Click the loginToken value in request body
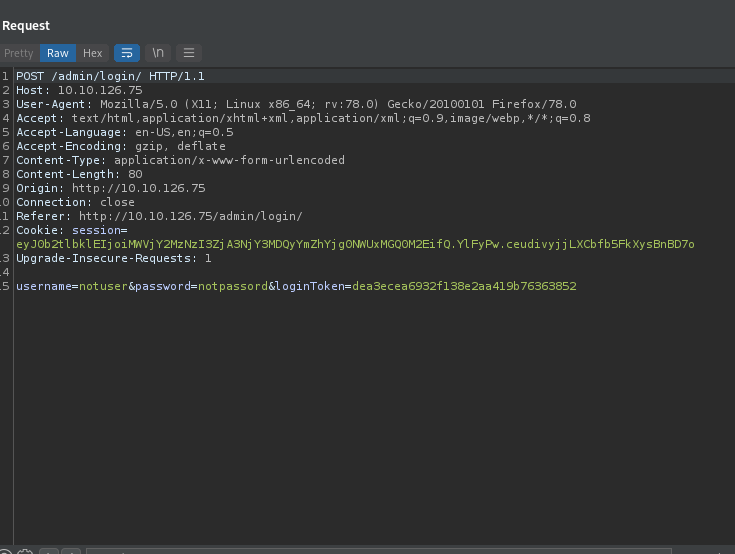 coord(464,286)
